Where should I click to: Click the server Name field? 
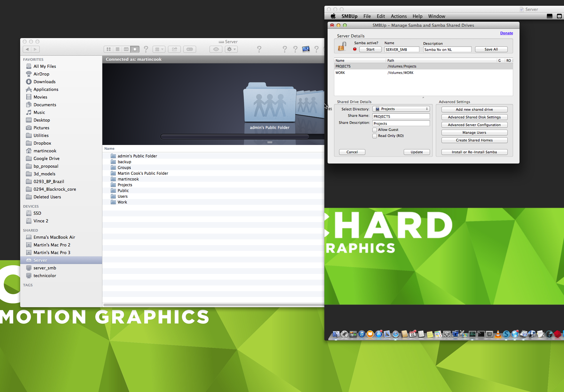[402, 50]
